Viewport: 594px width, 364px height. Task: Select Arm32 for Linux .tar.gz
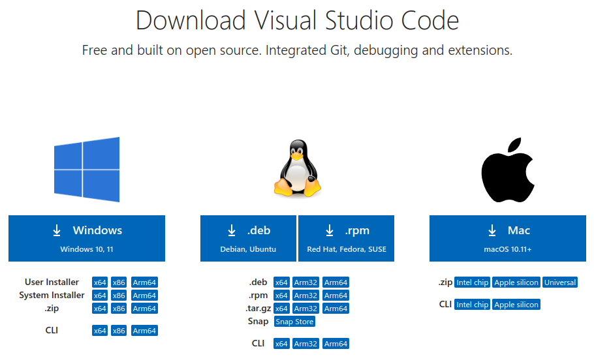305,309
